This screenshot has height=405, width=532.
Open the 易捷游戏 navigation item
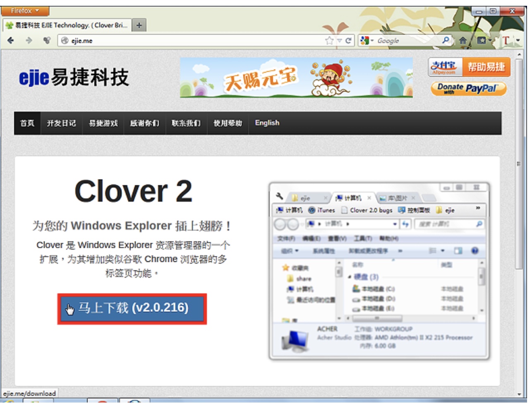(x=103, y=123)
